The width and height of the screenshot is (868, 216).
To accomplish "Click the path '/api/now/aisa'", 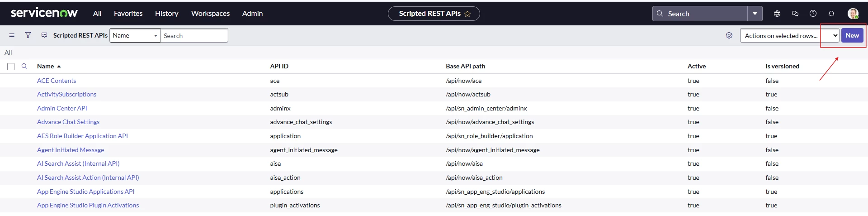I will pyautogui.click(x=464, y=163).
